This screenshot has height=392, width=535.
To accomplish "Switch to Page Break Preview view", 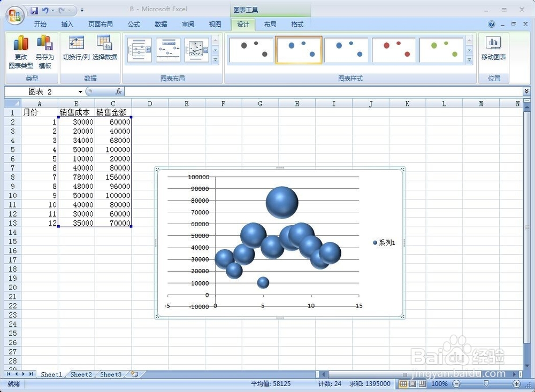I will 422,384.
